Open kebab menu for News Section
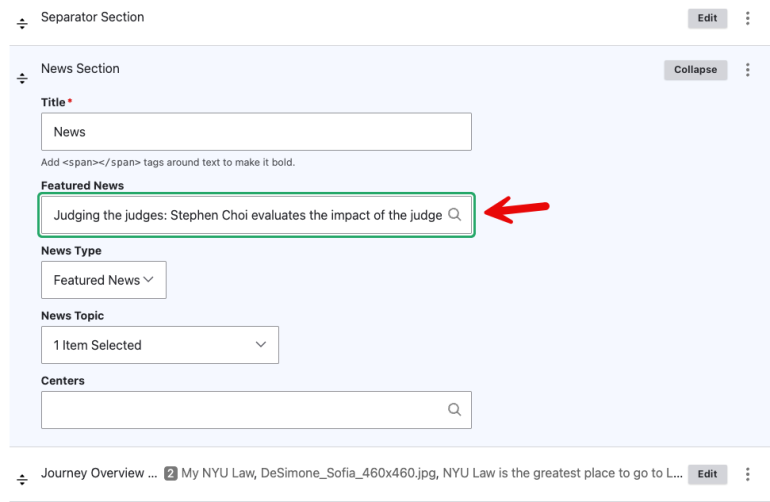The width and height of the screenshot is (770, 502). pyautogui.click(x=747, y=70)
